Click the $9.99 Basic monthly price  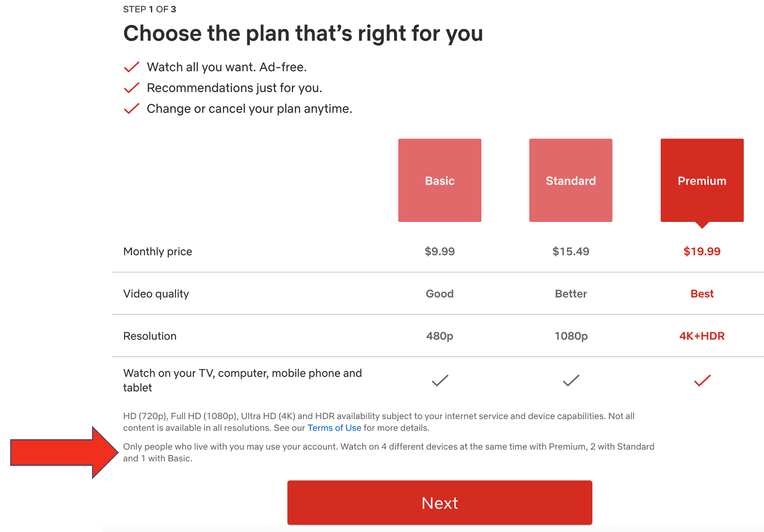[440, 251]
